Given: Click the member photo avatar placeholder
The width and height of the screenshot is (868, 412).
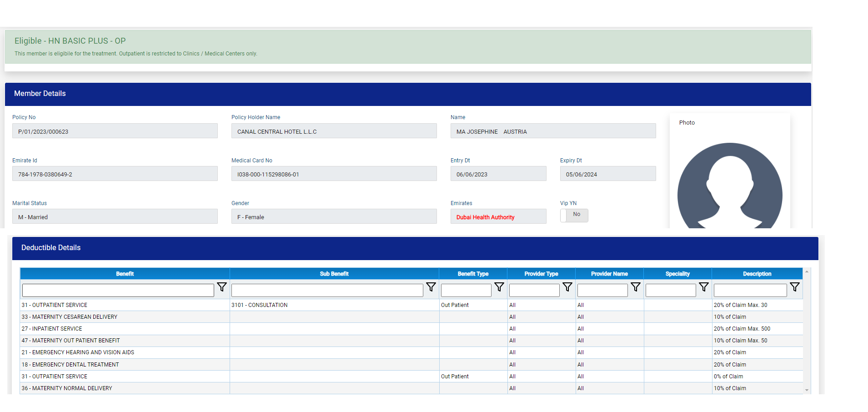Looking at the screenshot, I should pyautogui.click(x=729, y=187).
